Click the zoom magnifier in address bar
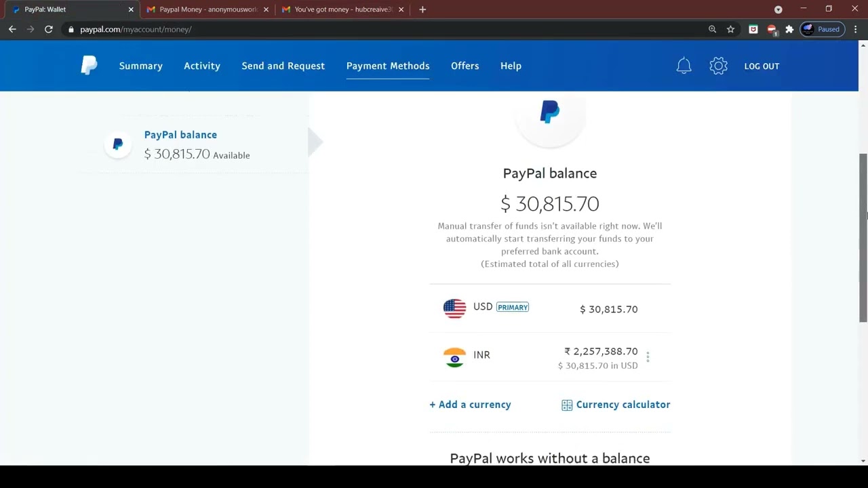Screen dimensions: 868x488 [x=712, y=29]
